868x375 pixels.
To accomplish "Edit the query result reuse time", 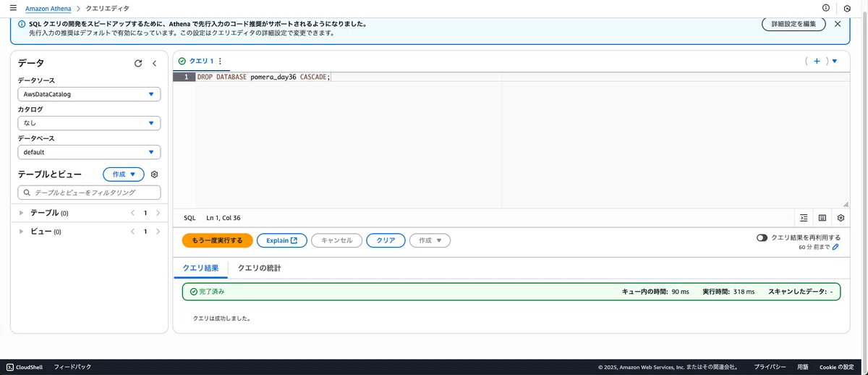I will click(835, 248).
